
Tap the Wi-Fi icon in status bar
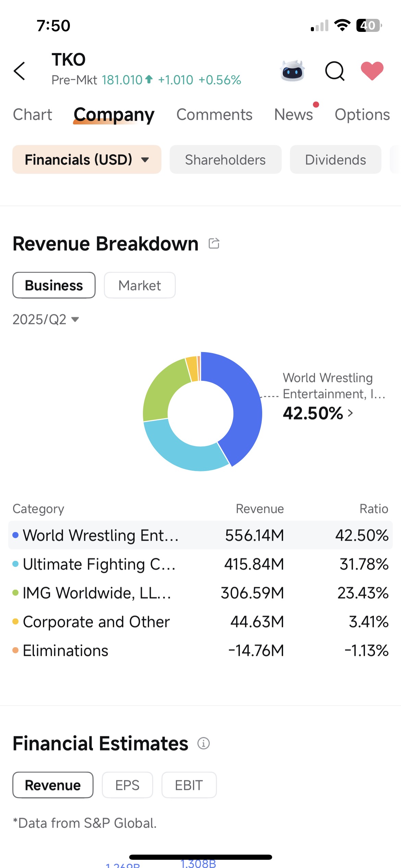coord(342,25)
